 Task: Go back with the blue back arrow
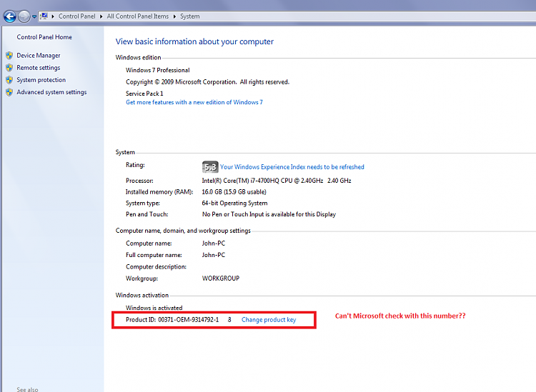coord(10,16)
